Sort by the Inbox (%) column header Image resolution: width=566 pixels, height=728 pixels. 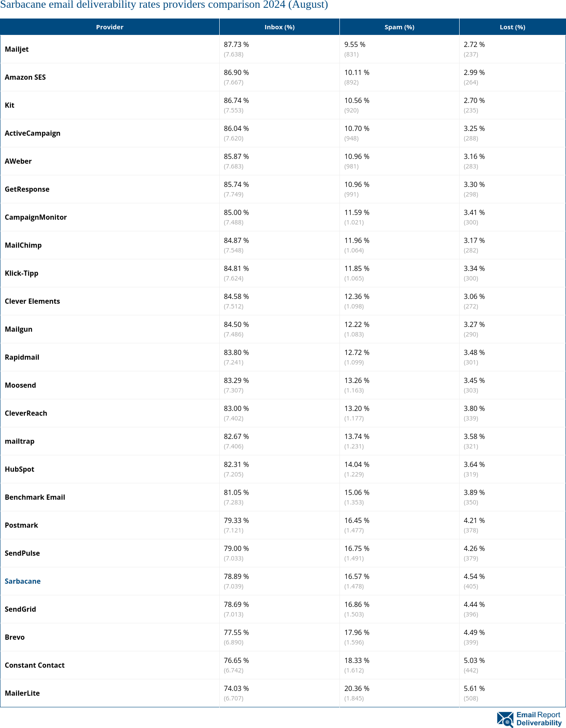(280, 27)
